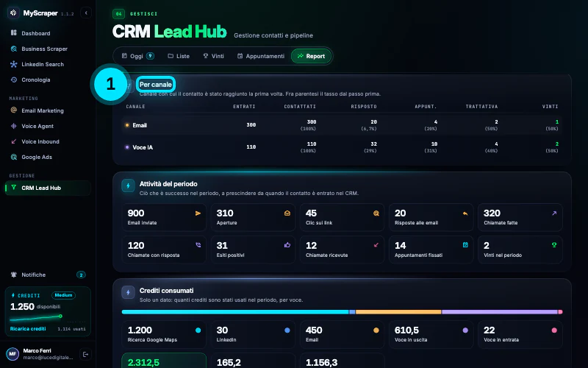The height and width of the screenshot is (368, 588).
Task: Click the CONTATTATI column header
Action: click(x=300, y=107)
